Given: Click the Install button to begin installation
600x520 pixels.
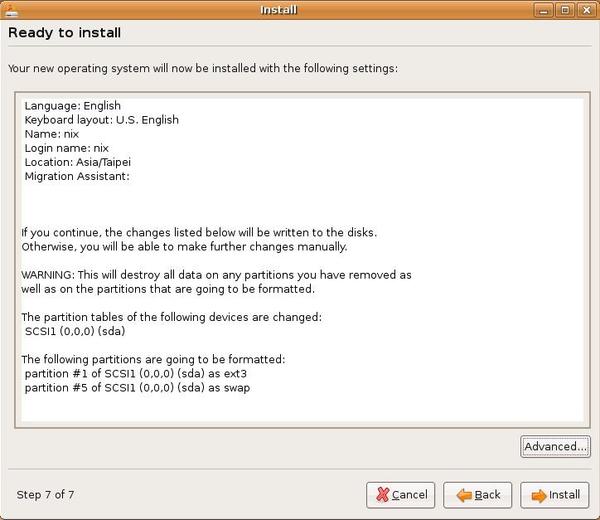Looking at the screenshot, I should coord(554,495).
